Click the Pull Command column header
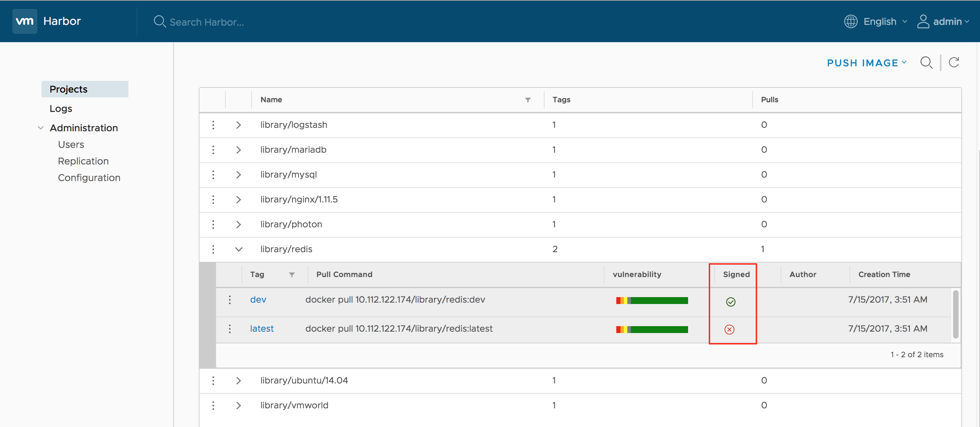This screenshot has width=980, height=427. [x=344, y=275]
